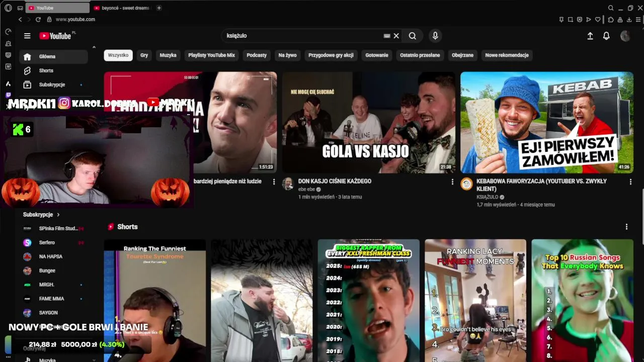The width and height of the screenshot is (644, 362).
Task: Open the YouTube hamburger guide menu
Action: coord(27,36)
